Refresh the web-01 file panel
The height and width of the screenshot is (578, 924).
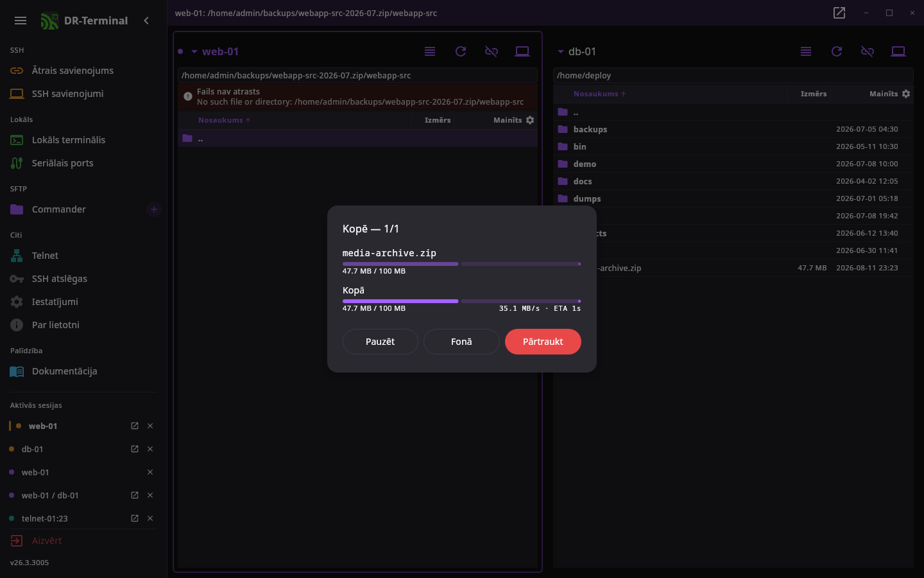tap(461, 51)
